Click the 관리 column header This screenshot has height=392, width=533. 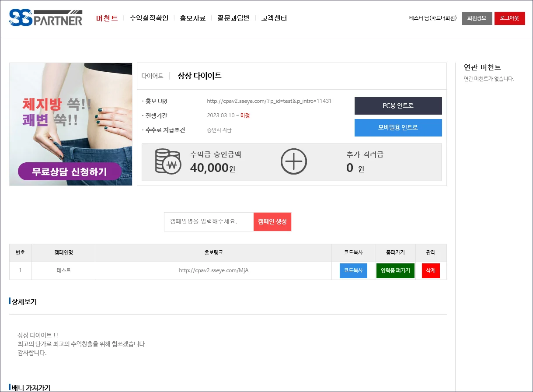coord(431,253)
